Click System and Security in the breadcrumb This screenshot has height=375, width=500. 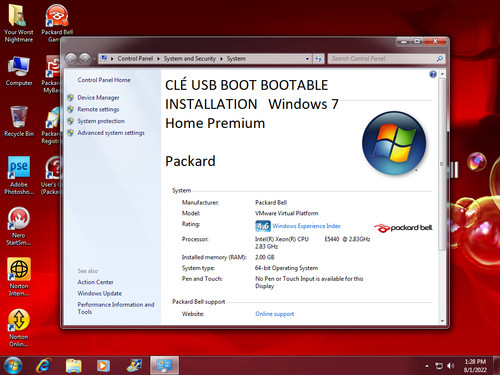[190, 59]
